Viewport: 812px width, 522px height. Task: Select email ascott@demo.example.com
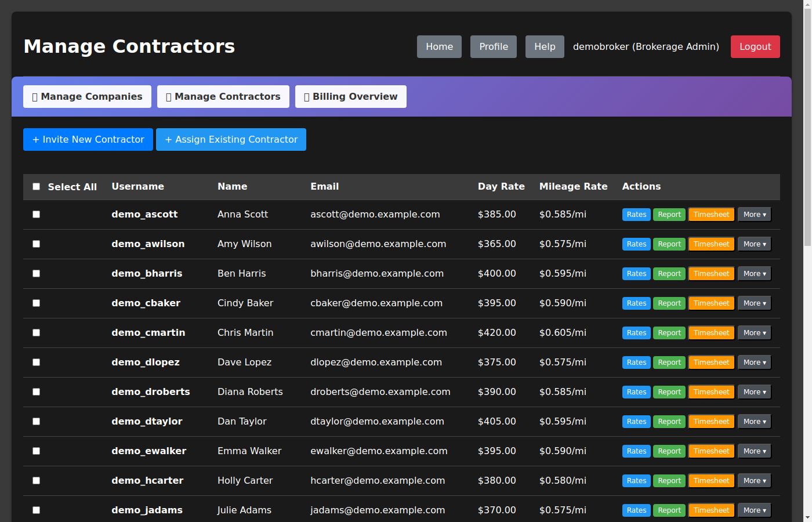(375, 215)
